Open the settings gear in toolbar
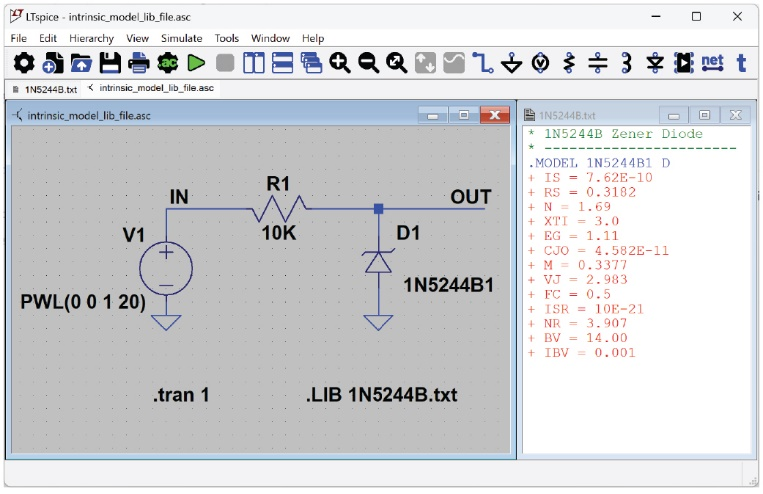Screen dimensions: 763x494 [23, 63]
